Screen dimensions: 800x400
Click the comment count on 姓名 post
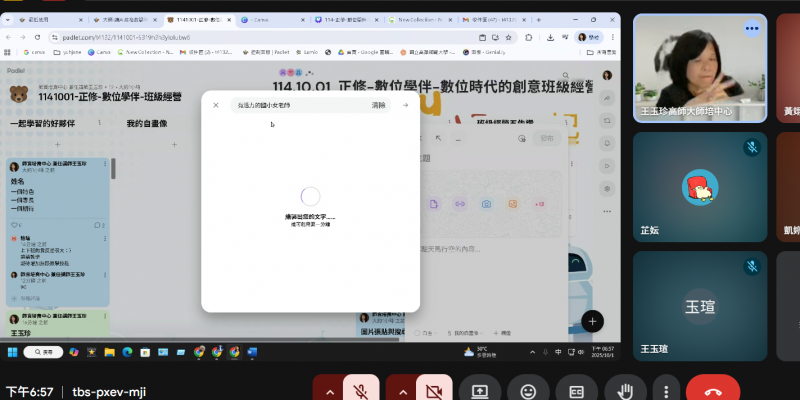tap(99, 225)
